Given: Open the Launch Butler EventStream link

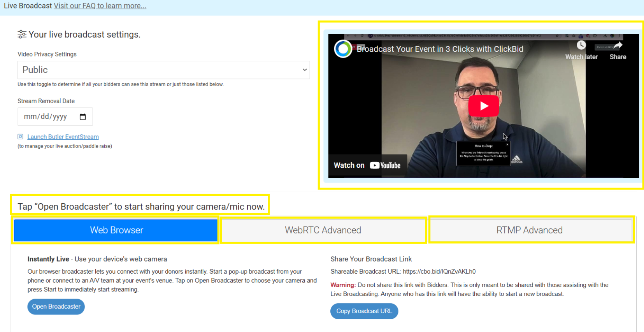Looking at the screenshot, I should pyautogui.click(x=63, y=137).
